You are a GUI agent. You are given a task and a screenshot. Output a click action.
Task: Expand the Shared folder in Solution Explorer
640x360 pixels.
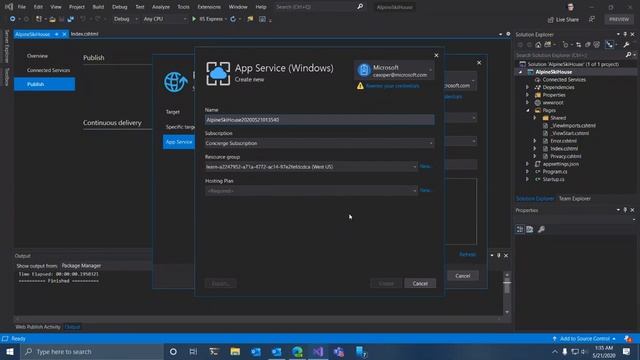[535, 118]
